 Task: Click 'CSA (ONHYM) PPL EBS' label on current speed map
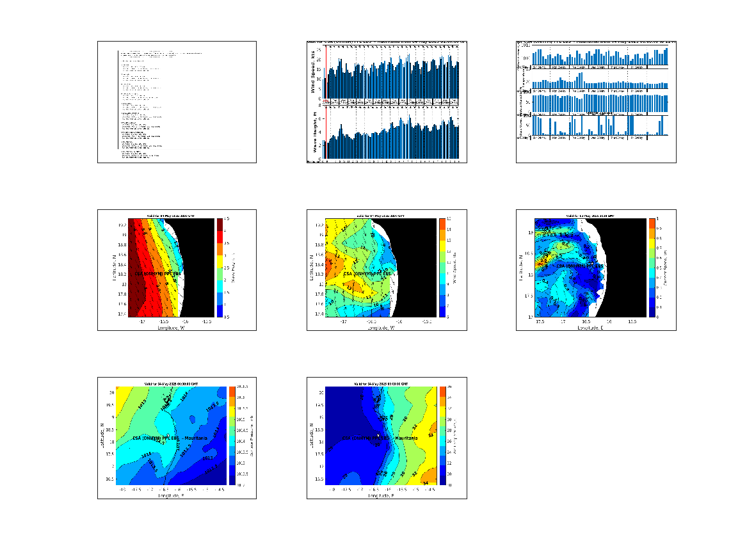580,266
